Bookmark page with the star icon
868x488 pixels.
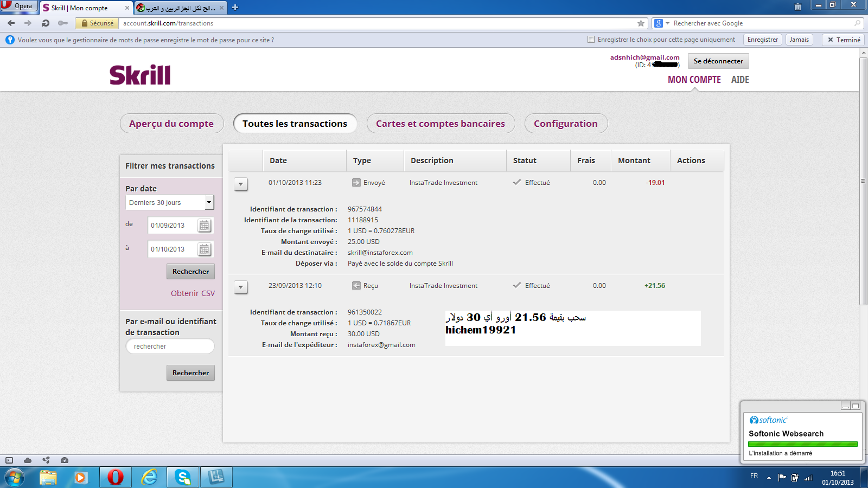pos(641,23)
